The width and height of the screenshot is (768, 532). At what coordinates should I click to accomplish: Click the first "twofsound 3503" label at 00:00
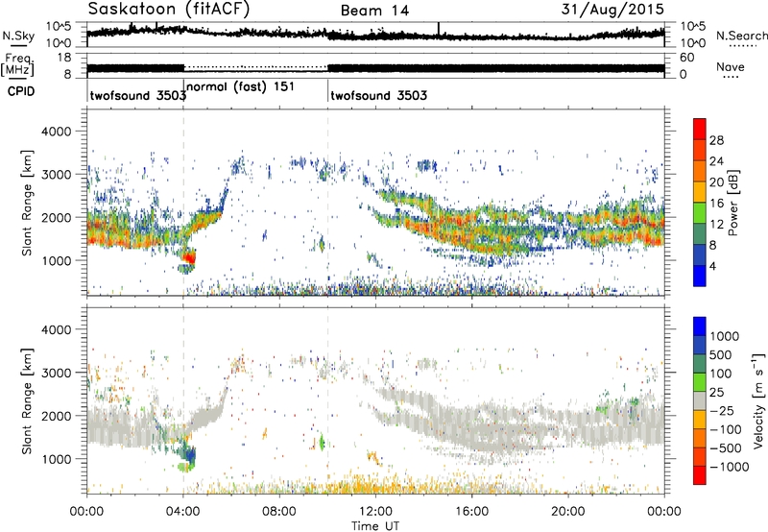(x=138, y=95)
